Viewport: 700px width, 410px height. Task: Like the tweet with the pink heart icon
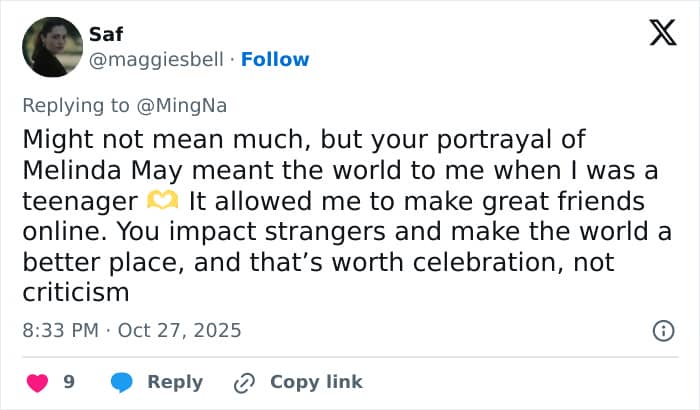37,382
